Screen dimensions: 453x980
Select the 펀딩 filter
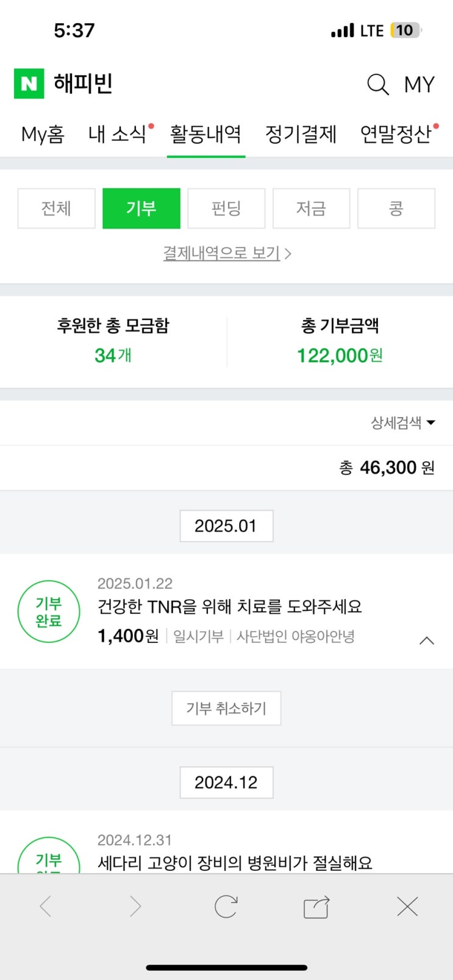pyautogui.click(x=226, y=208)
